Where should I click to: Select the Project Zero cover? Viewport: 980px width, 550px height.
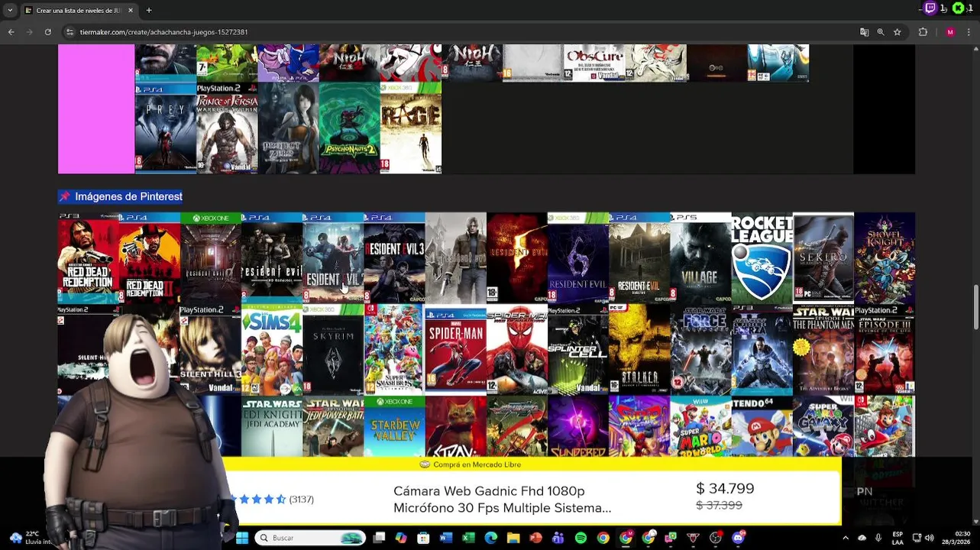pyautogui.click(x=288, y=128)
